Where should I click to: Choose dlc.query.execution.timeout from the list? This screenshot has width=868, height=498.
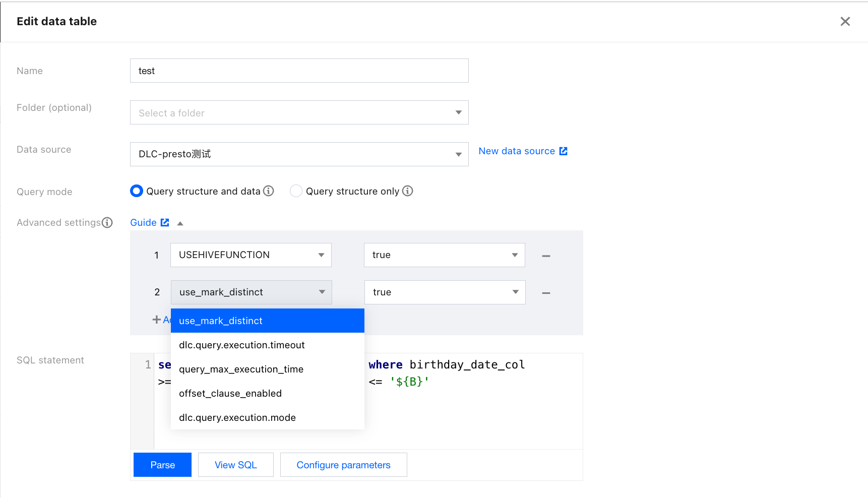[x=242, y=345]
